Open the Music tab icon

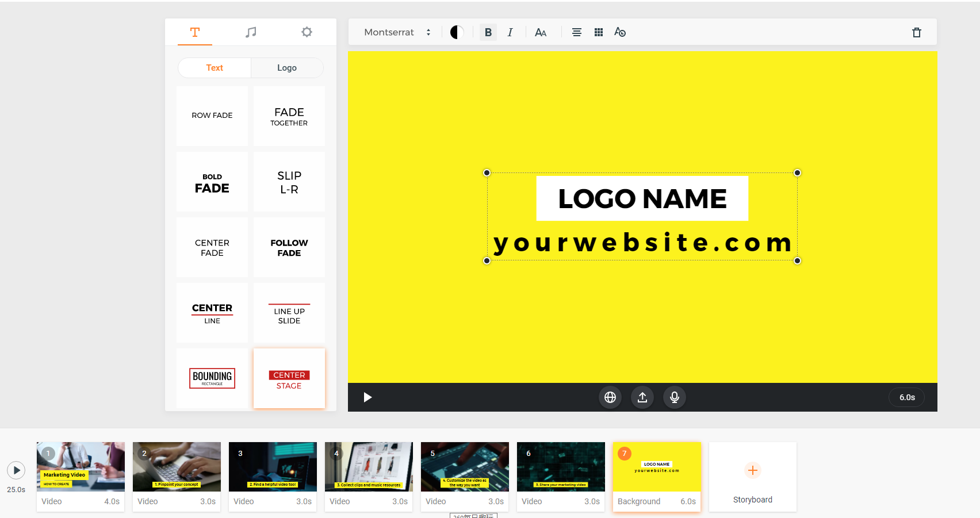coord(251,32)
